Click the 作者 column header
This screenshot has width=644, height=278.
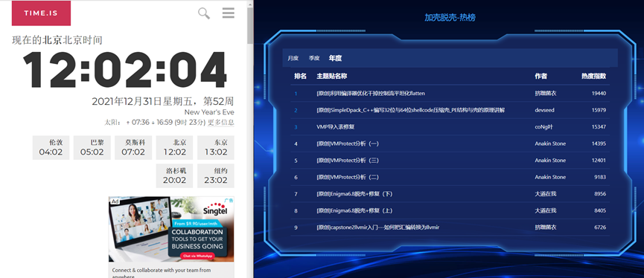(541, 77)
